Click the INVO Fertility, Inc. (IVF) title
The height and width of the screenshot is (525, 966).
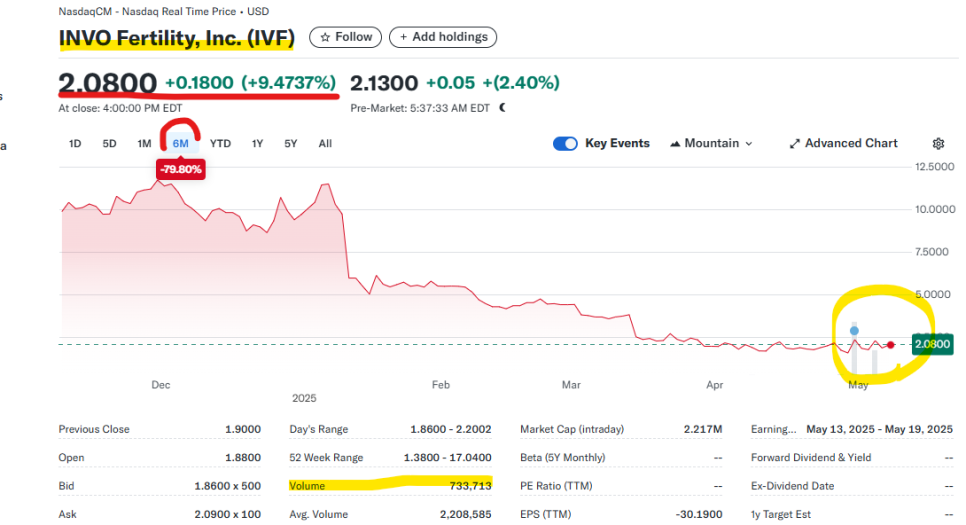[x=177, y=38]
